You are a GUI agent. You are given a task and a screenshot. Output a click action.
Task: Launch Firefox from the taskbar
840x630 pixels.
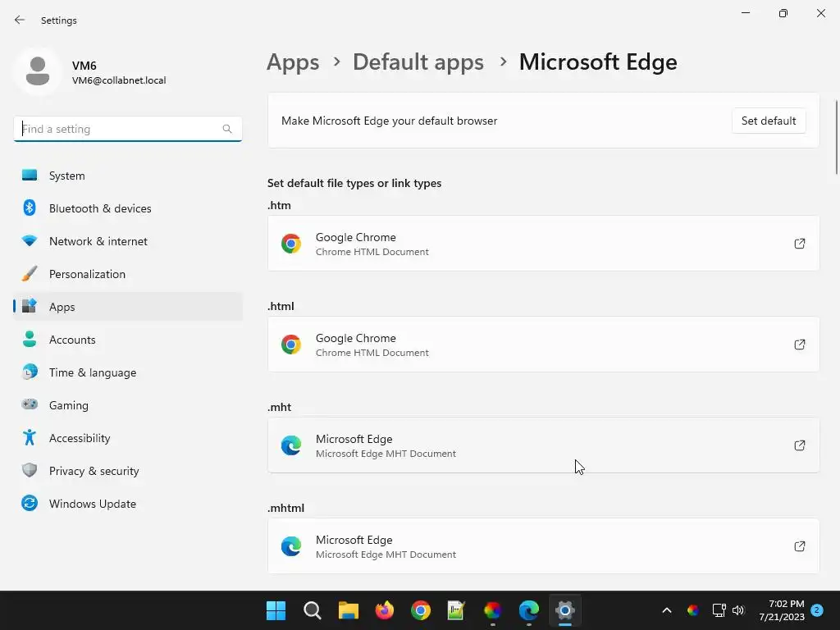(x=384, y=610)
